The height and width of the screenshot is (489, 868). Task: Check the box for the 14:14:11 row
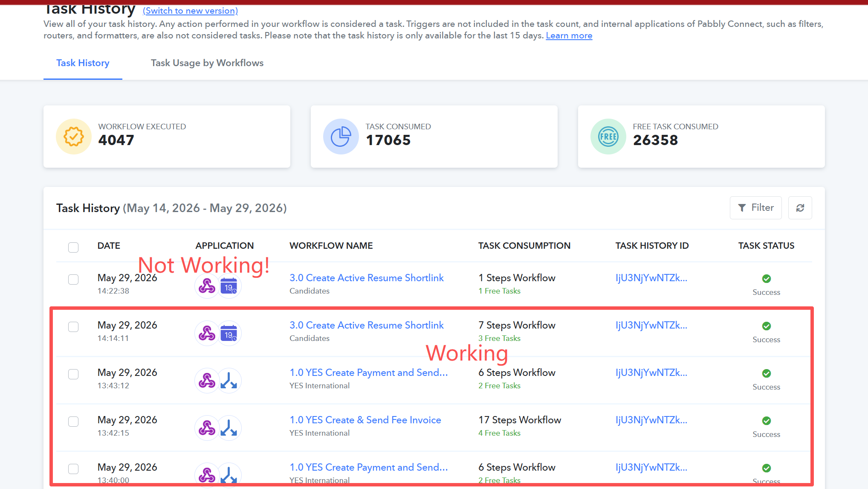(x=73, y=327)
